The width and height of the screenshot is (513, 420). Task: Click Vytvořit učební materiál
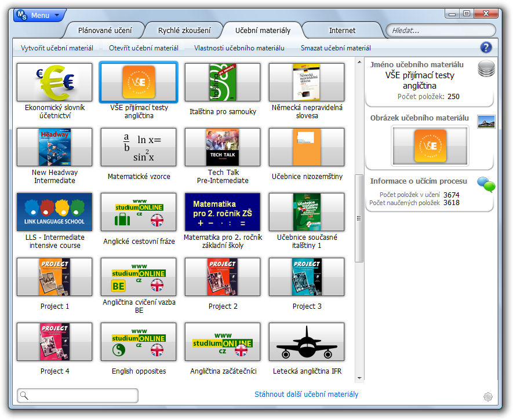coord(57,48)
